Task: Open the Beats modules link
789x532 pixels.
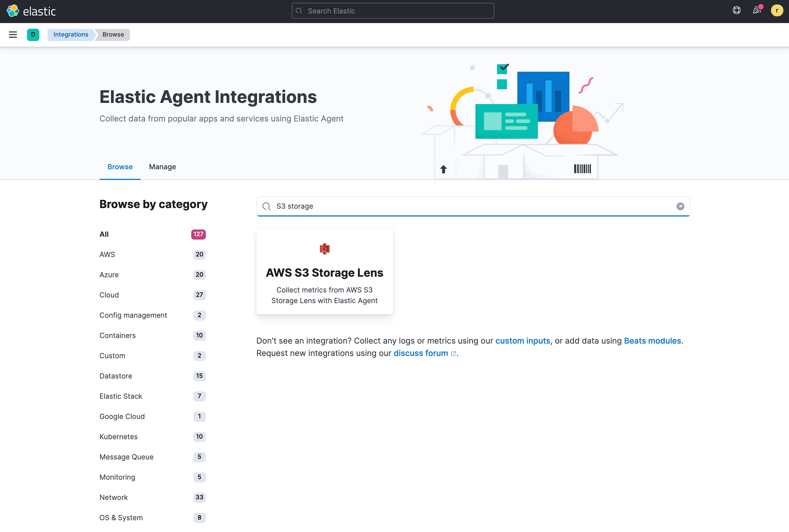Action: (x=652, y=341)
